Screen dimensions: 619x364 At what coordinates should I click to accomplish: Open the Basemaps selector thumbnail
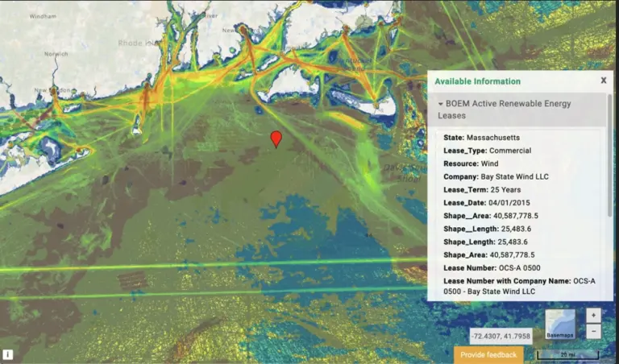(560, 325)
